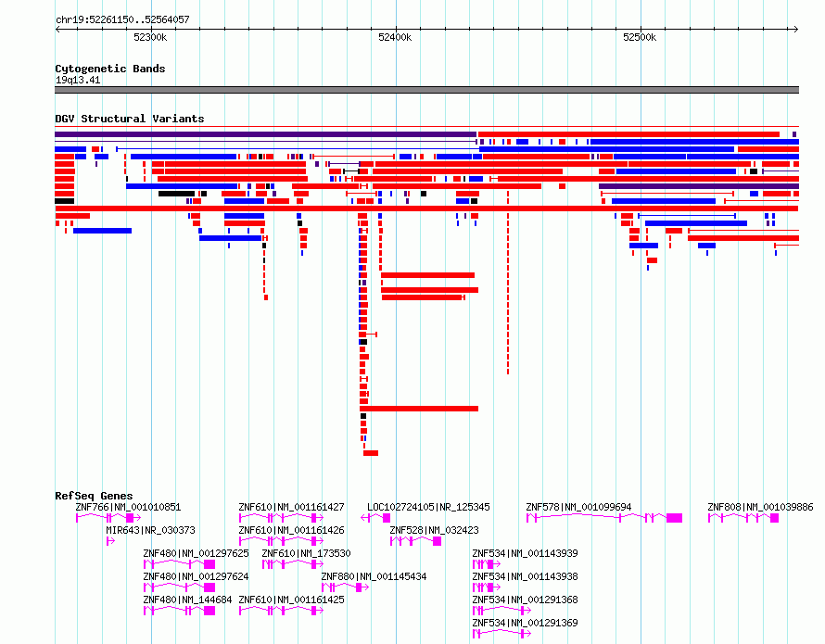Click the ZNF808 gene model glyph
Viewport: 825px width, 644px height.
[x=743, y=518]
